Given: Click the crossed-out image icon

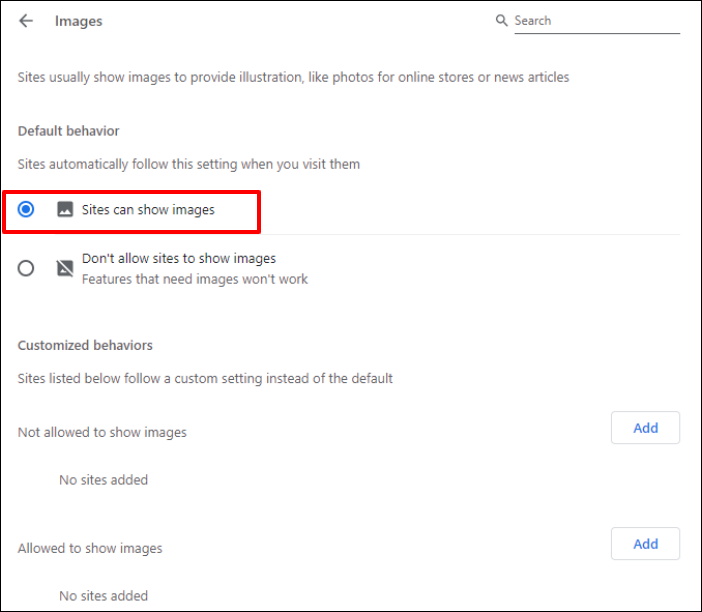Looking at the screenshot, I should click(x=65, y=268).
